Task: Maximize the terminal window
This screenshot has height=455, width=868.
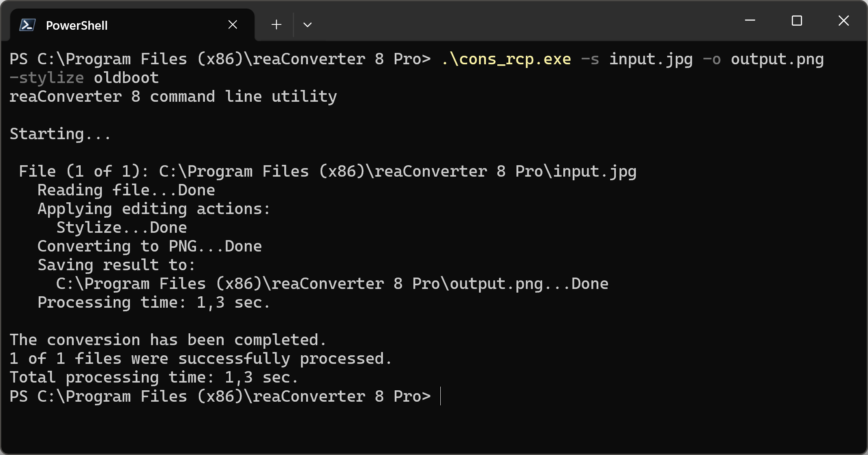Action: (x=797, y=20)
